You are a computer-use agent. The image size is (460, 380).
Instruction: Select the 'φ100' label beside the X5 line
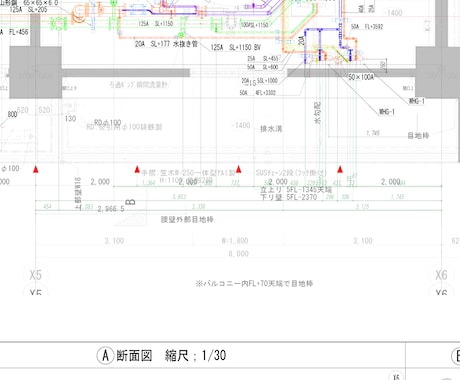tap(10, 169)
